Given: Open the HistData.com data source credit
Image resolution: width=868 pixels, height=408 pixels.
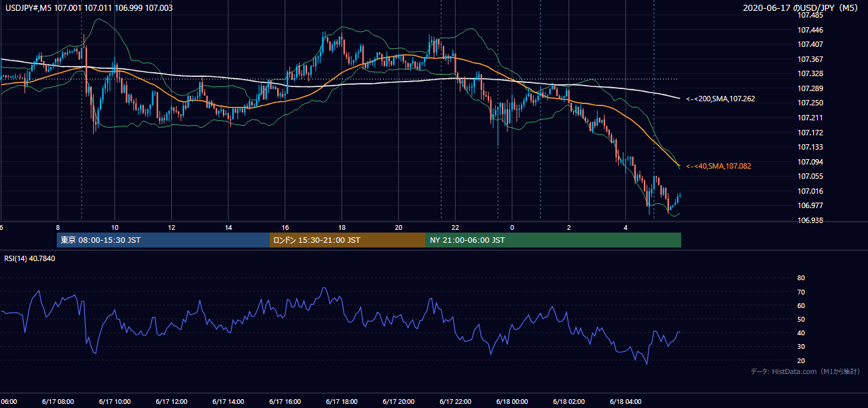Looking at the screenshot, I should coord(806,371).
